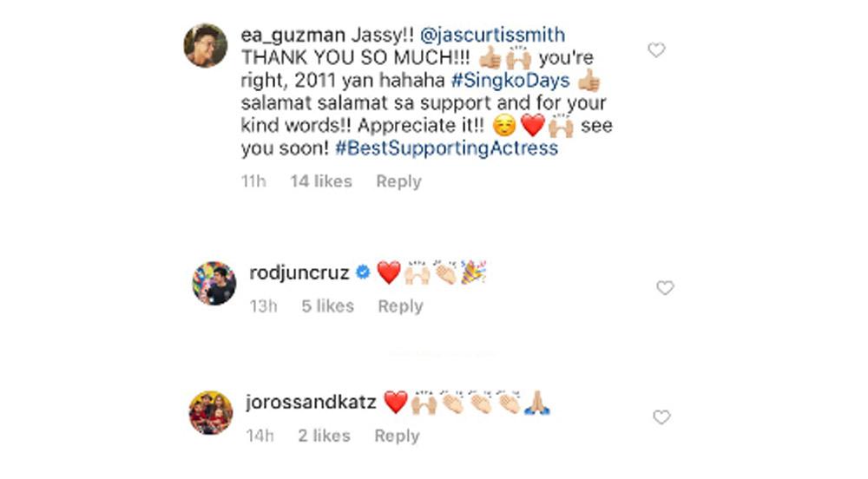The image size is (868, 479).
Task: Click the rodjuncruz username
Action: point(299,272)
